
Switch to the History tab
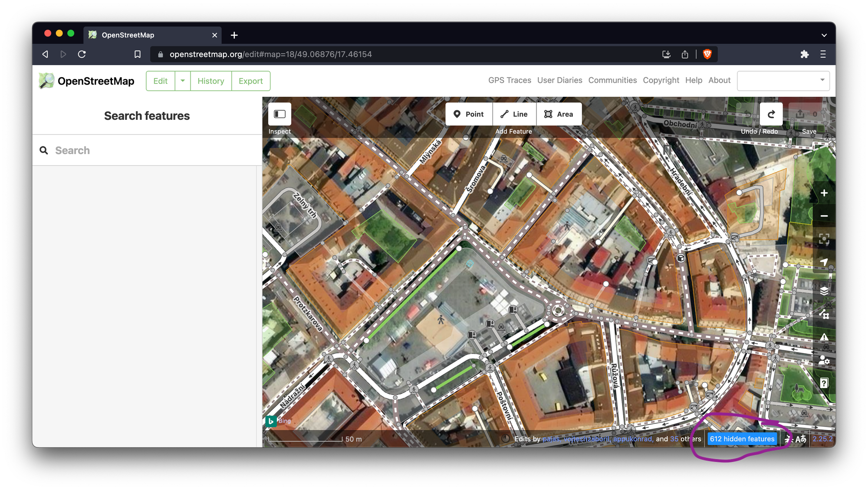[211, 81]
